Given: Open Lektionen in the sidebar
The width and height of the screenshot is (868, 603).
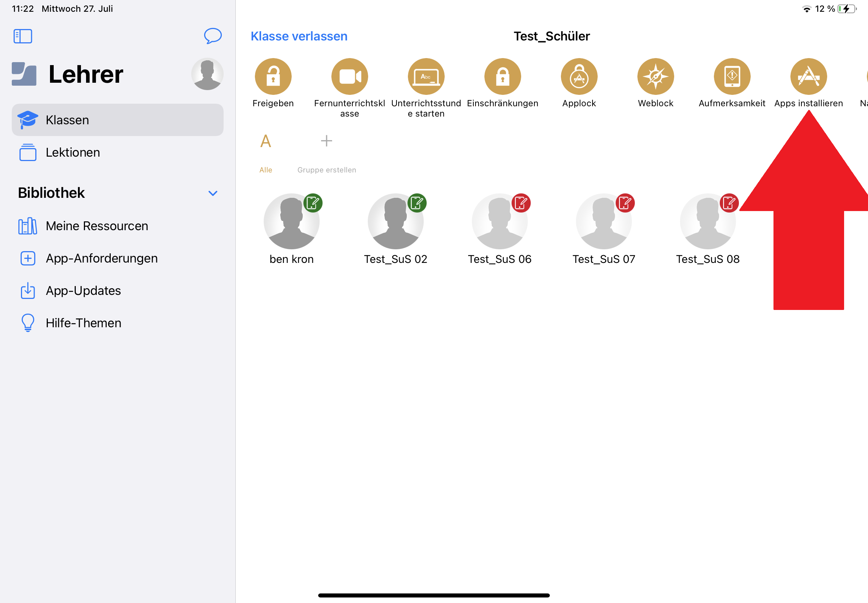Looking at the screenshot, I should coord(118,152).
